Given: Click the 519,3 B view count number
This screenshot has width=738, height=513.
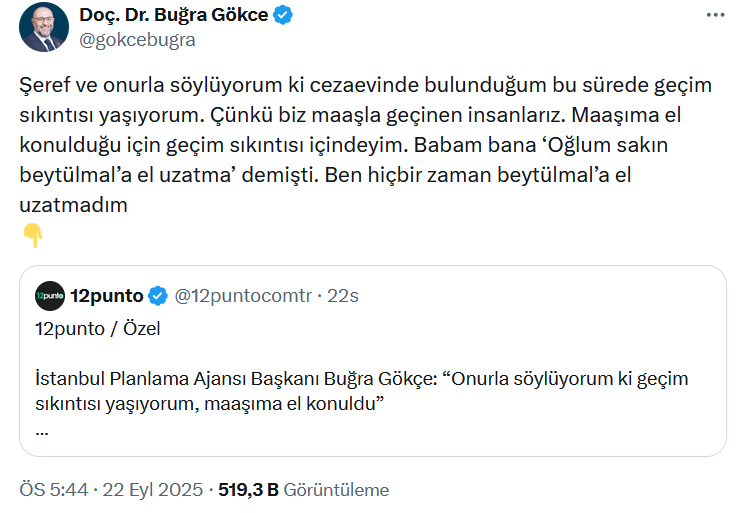Looking at the screenshot, I should coord(246,490).
